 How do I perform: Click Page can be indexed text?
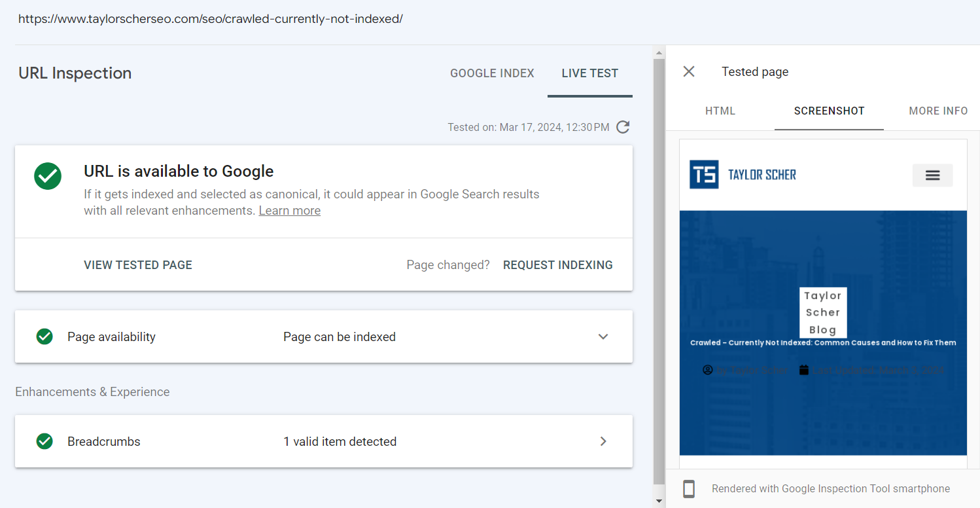[x=340, y=336]
